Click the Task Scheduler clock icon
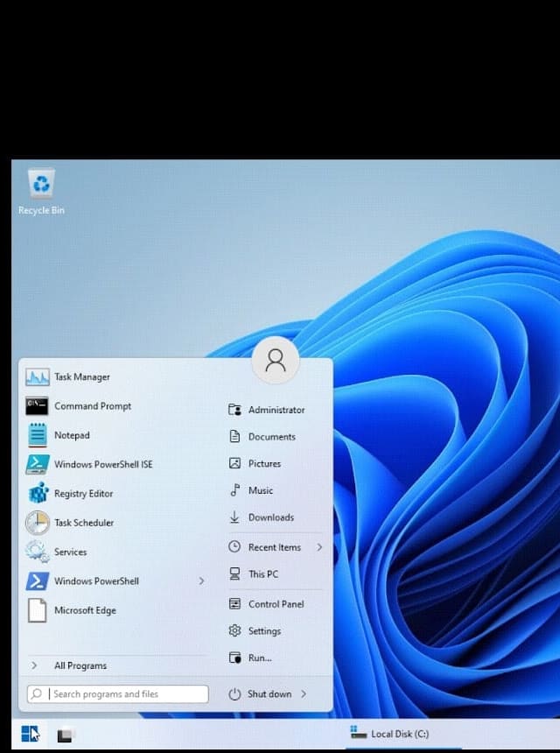The image size is (560, 753). (37, 523)
